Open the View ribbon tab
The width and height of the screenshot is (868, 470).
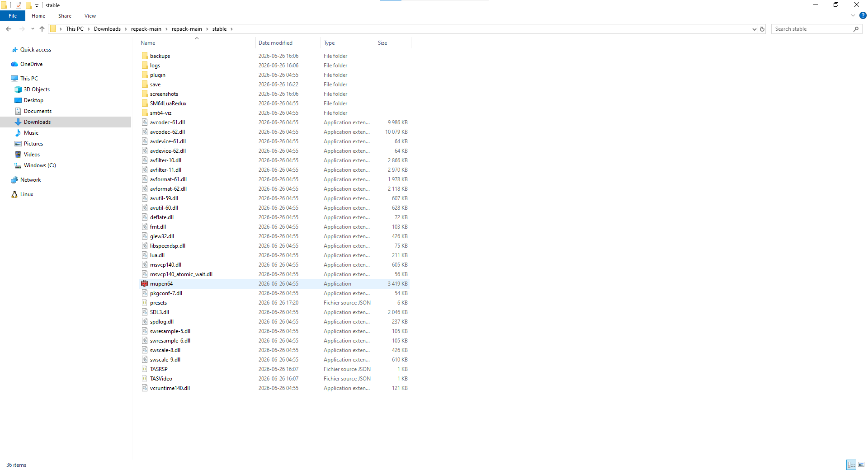90,16
